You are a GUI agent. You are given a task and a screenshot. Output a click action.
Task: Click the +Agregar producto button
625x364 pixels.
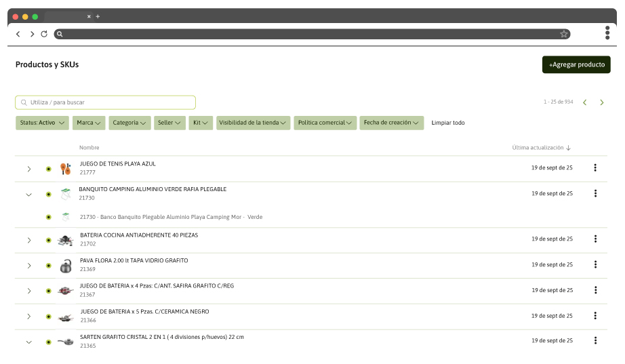[576, 64]
